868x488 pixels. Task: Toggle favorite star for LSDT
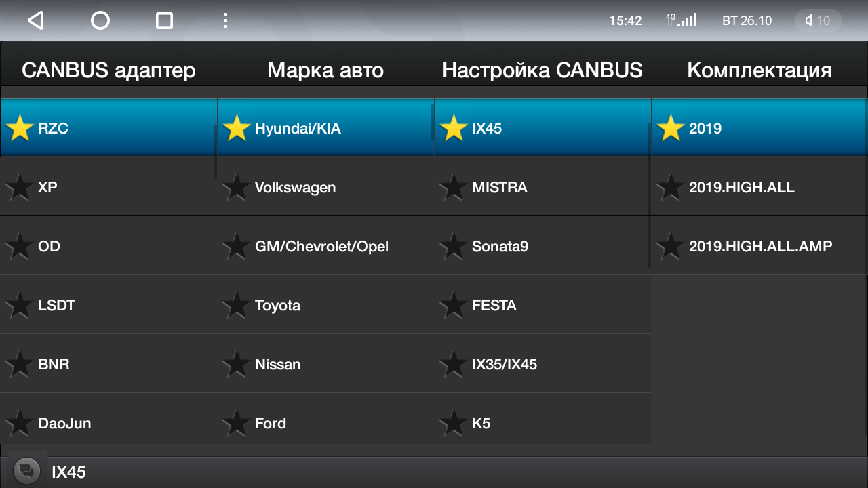(x=20, y=305)
